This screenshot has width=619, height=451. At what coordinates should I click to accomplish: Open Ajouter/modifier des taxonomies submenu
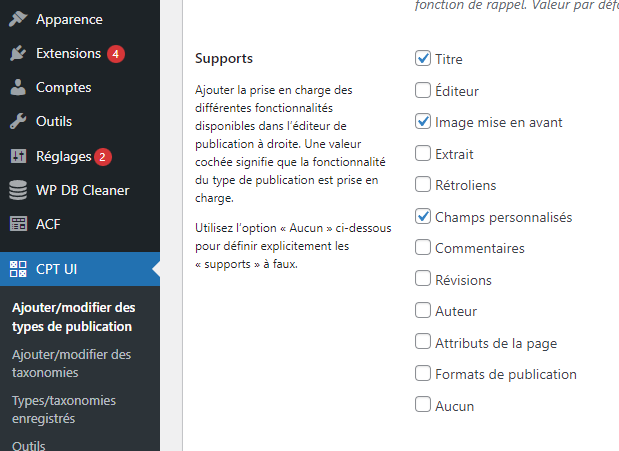click(71, 363)
